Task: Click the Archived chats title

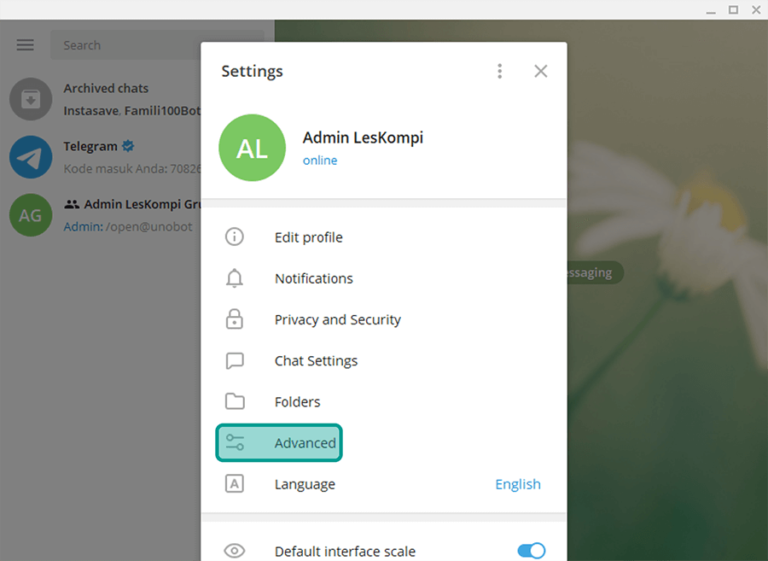Action: tap(106, 88)
